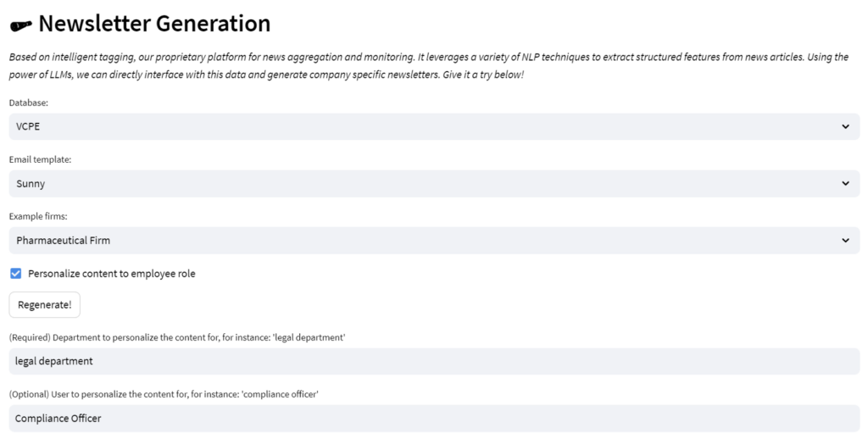
Task: Click the chevron arrow in Database dropdown
Action: (x=845, y=127)
